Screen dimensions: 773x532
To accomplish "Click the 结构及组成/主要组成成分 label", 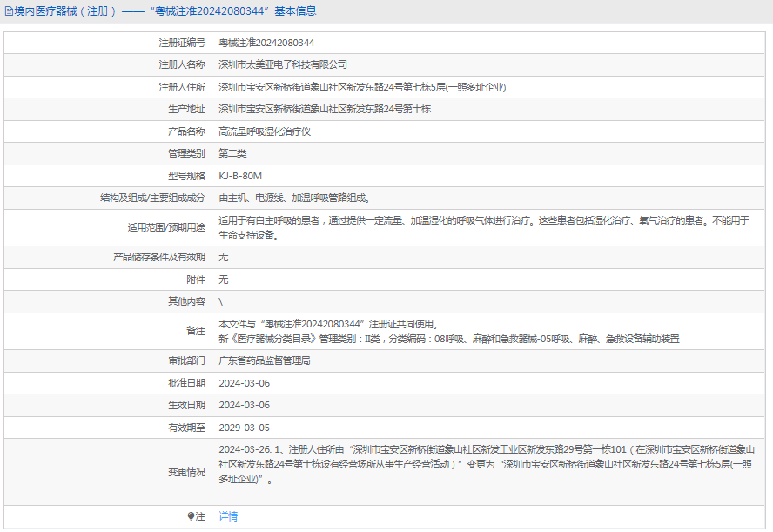I will [153, 199].
